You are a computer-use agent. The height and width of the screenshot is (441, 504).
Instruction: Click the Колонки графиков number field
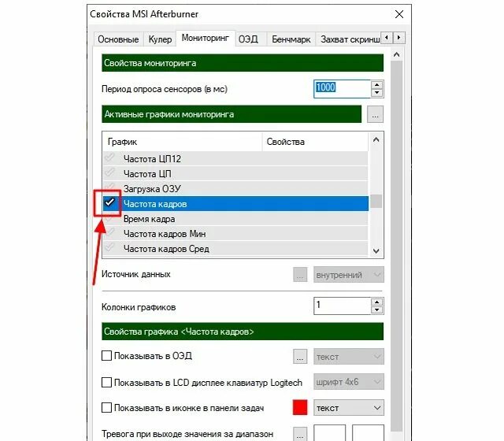(342, 306)
